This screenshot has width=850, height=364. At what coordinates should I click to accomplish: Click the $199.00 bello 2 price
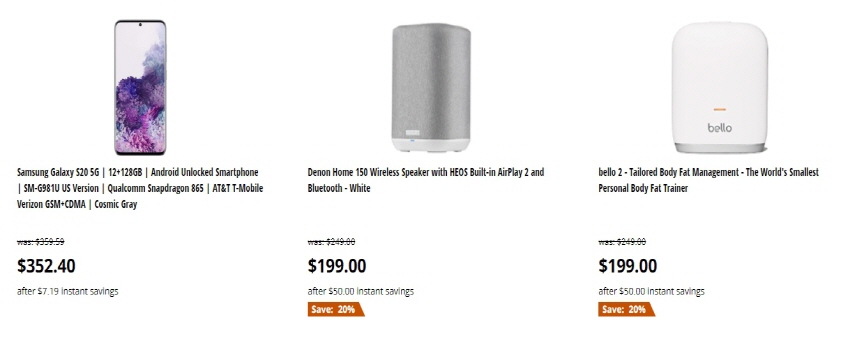point(628,266)
